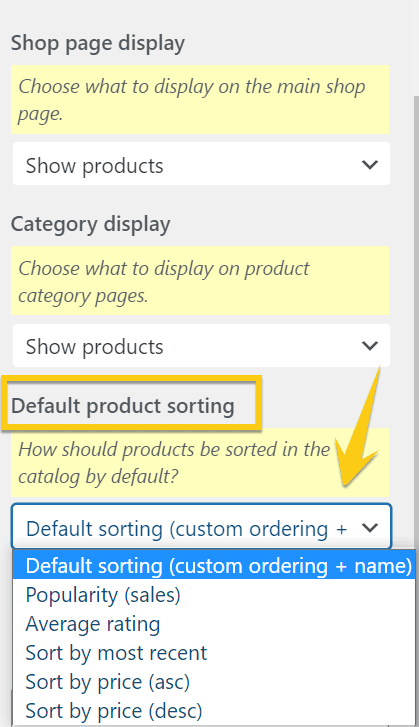The image size is (419, 727).
Task: Click the chevron arrow in Shop page display
Action: pyautogui.click(x=369, y=165)
